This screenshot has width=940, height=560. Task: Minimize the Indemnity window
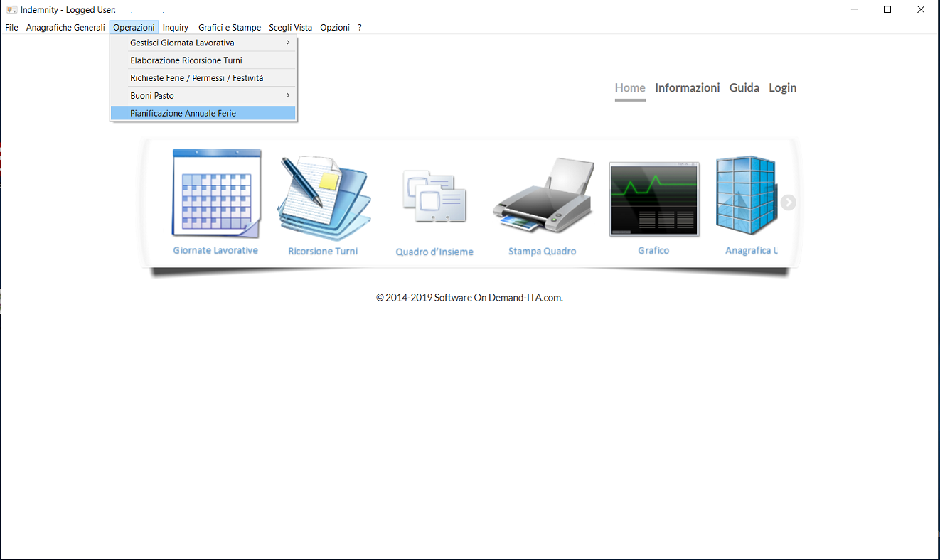point(855,9)
